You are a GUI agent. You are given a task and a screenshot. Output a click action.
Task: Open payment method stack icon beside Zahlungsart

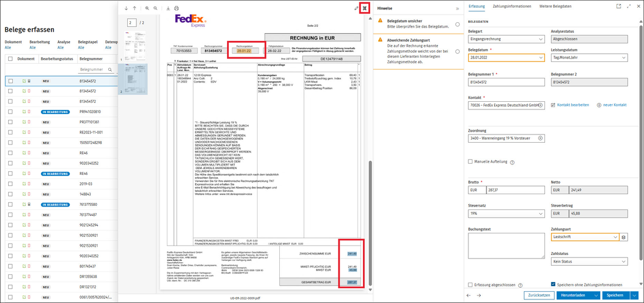pos(624,237)
